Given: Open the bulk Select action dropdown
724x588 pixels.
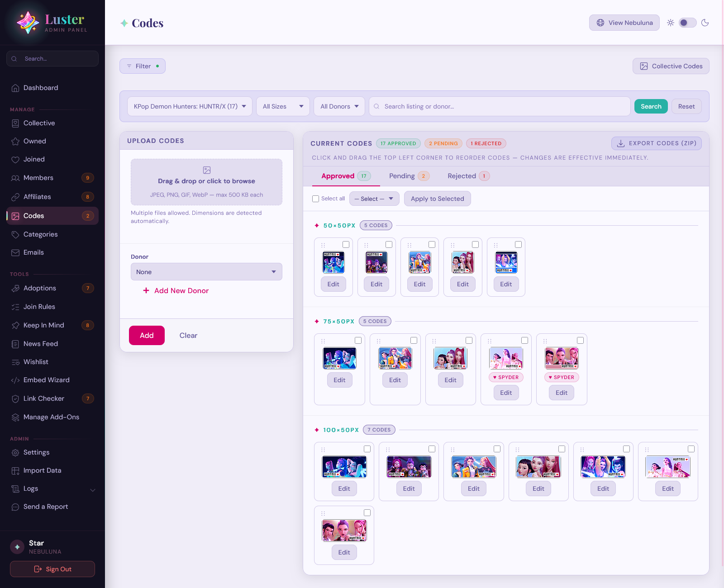Looking at the screenshot, I should point(374,199).
